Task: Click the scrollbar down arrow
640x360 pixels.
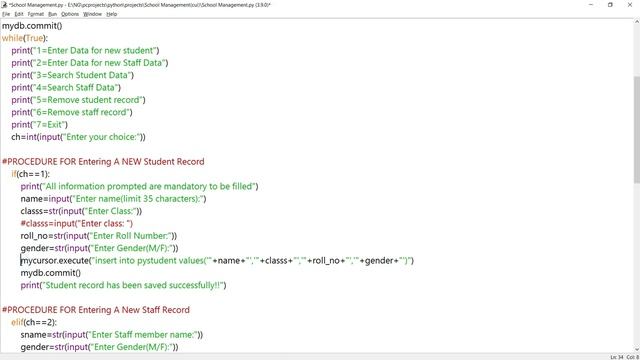Action: point(636,349)
